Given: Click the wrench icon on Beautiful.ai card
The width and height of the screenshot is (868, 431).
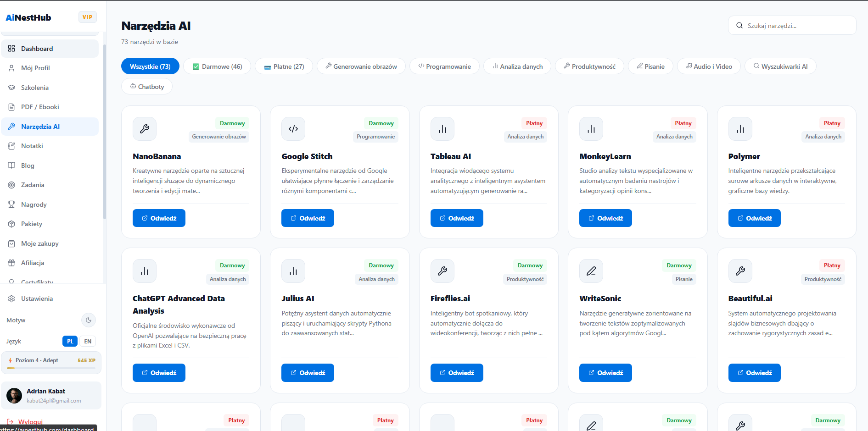Looking at the screenshot, I should [x=740, y=271].
